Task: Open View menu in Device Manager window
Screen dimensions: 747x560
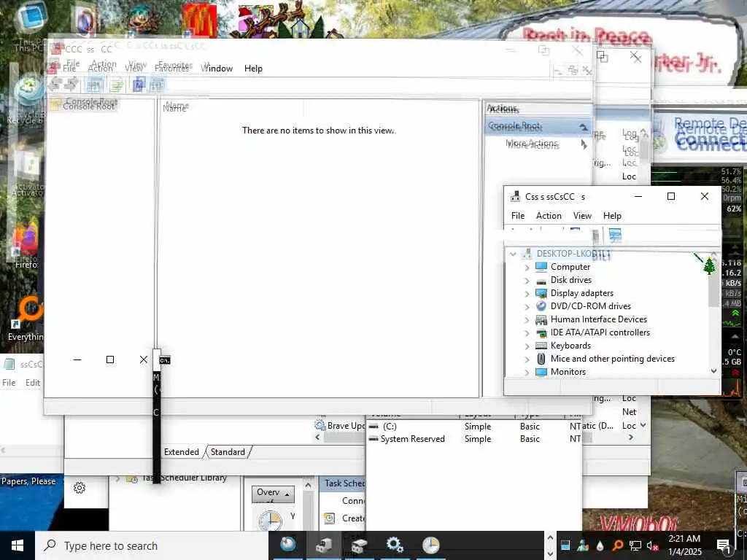Action: (x=582, y=216)
